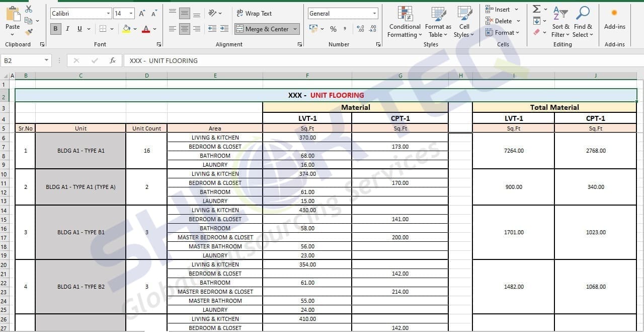Toggle Center horizontal alignment
The width and height of the screenshot is (644, 332).
coord(185,29)
